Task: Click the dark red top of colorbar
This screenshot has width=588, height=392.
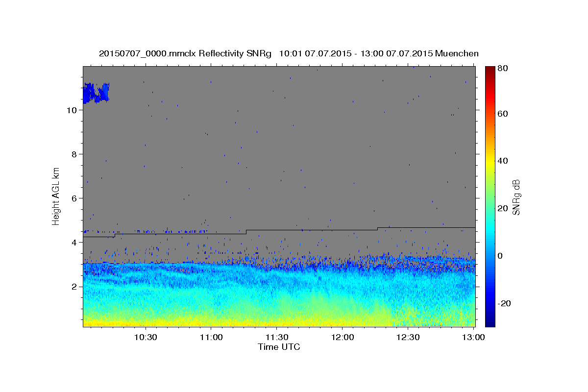Action: (x=490, y=71)
